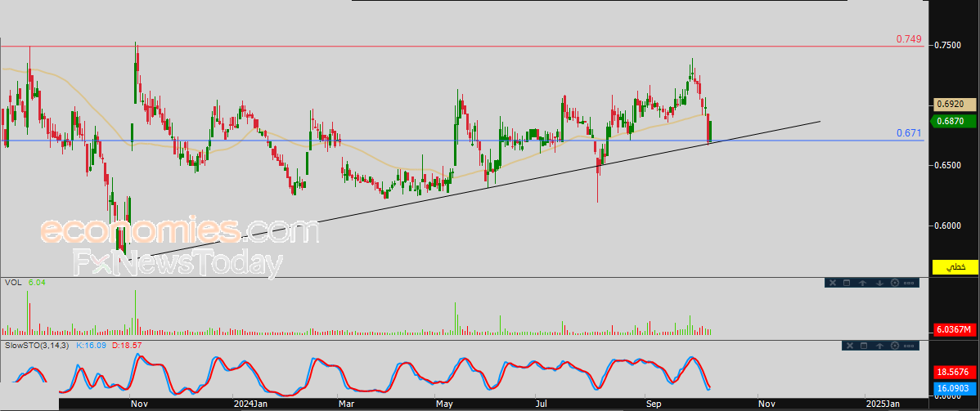Screen dimensions: 980x411
Task: Click the yellow خطي scale label
Action: tap(955, 266)
